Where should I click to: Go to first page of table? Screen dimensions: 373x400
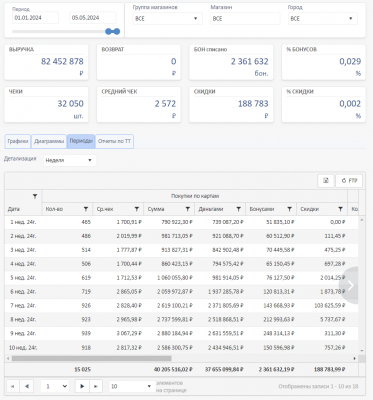click(x=13, y=386)
